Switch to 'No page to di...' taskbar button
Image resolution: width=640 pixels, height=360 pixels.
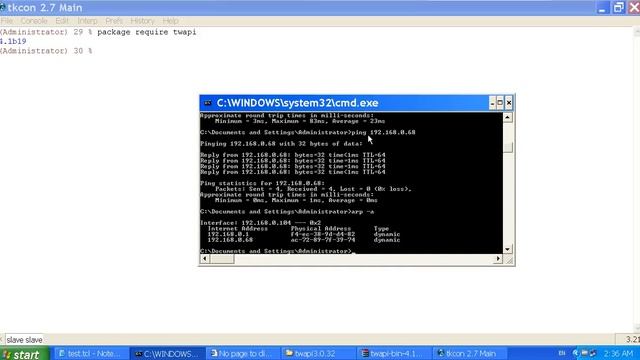tap(243, 353)
